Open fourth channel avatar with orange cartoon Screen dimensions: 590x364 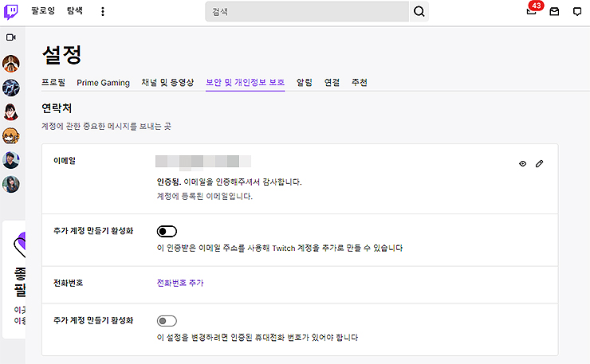pos(11,136)
